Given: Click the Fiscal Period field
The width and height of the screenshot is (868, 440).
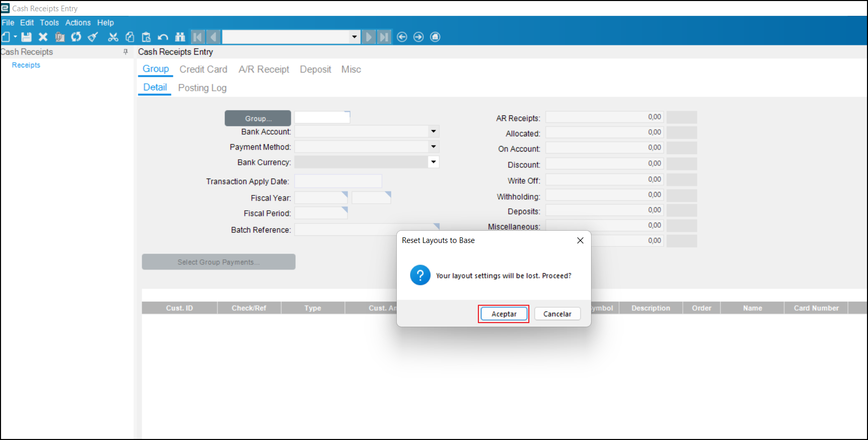Looking at the screenshot, I should [x=321, y=213].
